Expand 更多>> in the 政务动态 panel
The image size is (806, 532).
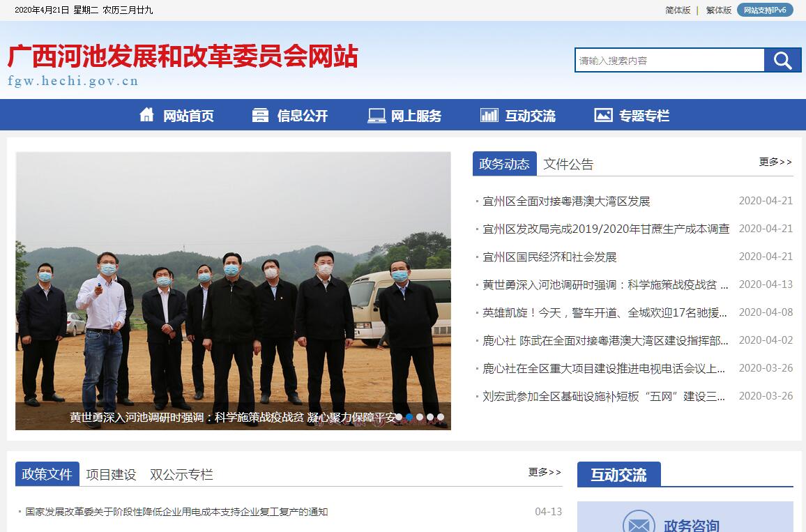775,162
